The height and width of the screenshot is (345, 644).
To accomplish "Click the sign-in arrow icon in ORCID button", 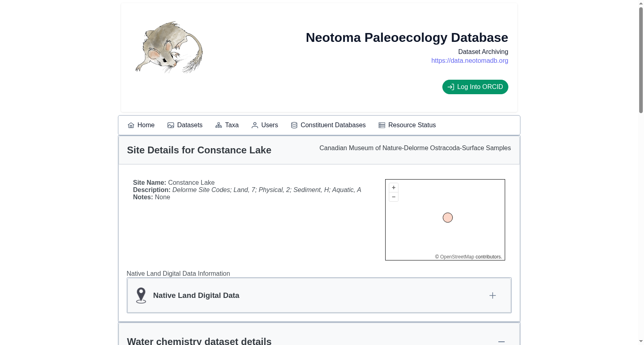I will coord(451,87).
